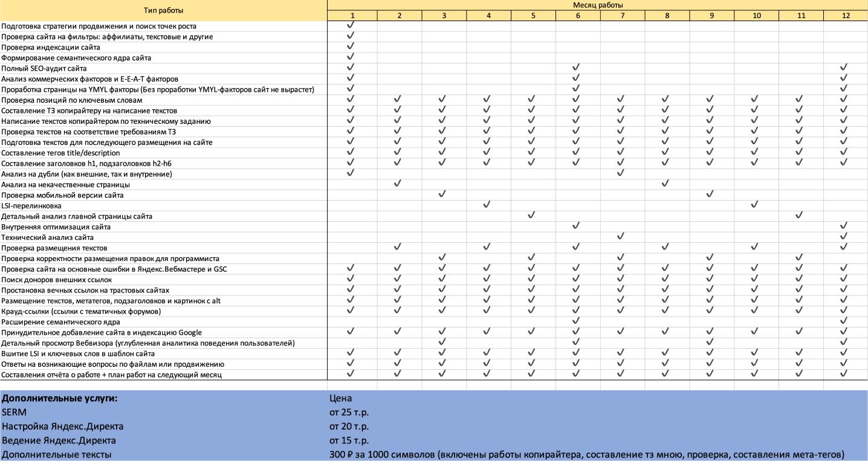
Task: Select cell 'Составление тегов title/description'
Action: 164,153
